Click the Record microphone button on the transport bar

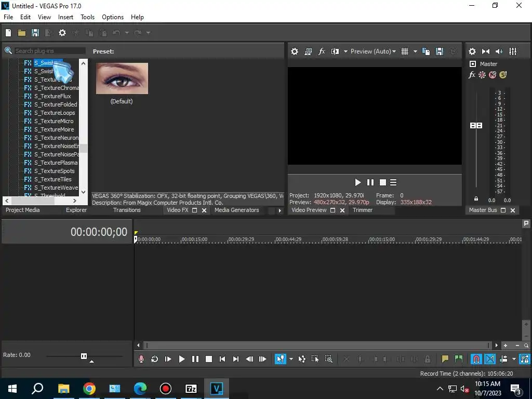point(141,359)
